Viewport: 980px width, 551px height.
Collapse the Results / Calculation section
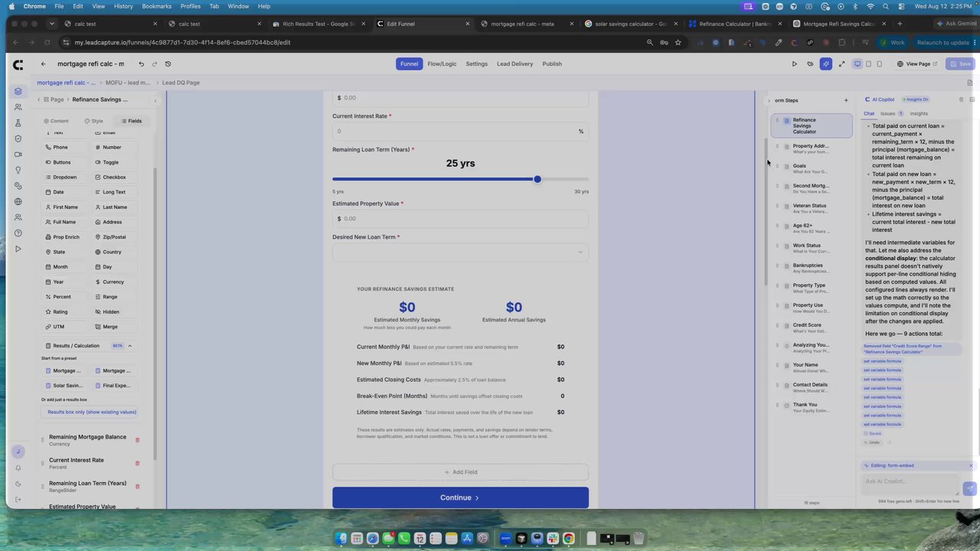point(129,346)
